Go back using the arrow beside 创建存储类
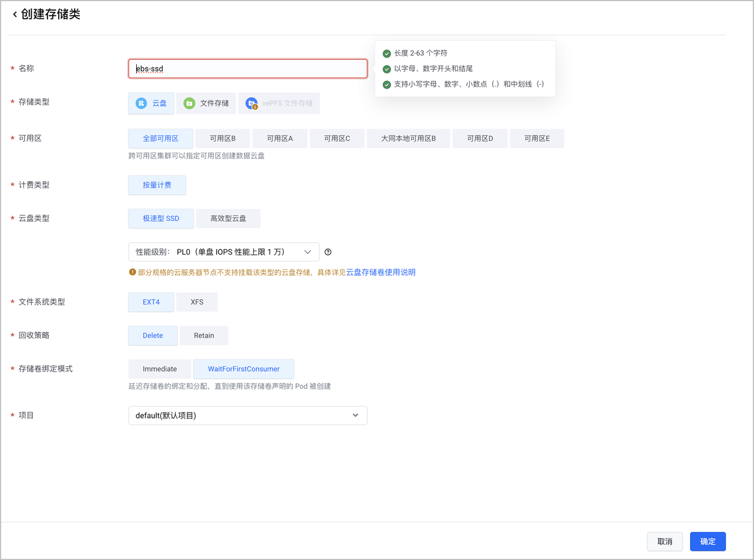 click(x=15, y=15)
